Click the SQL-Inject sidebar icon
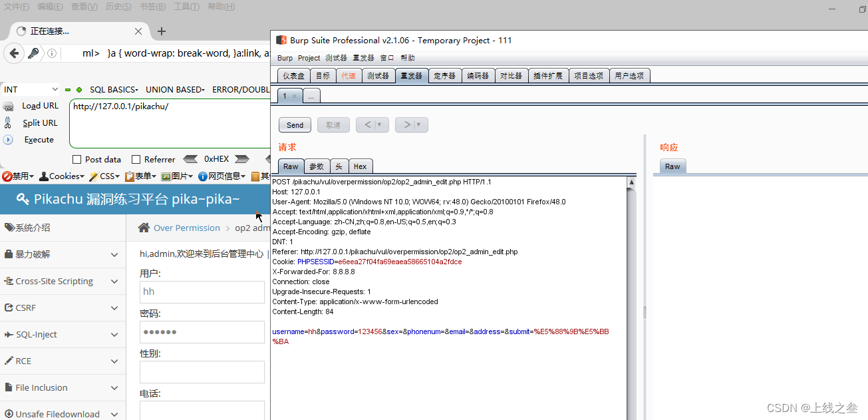 9,334
